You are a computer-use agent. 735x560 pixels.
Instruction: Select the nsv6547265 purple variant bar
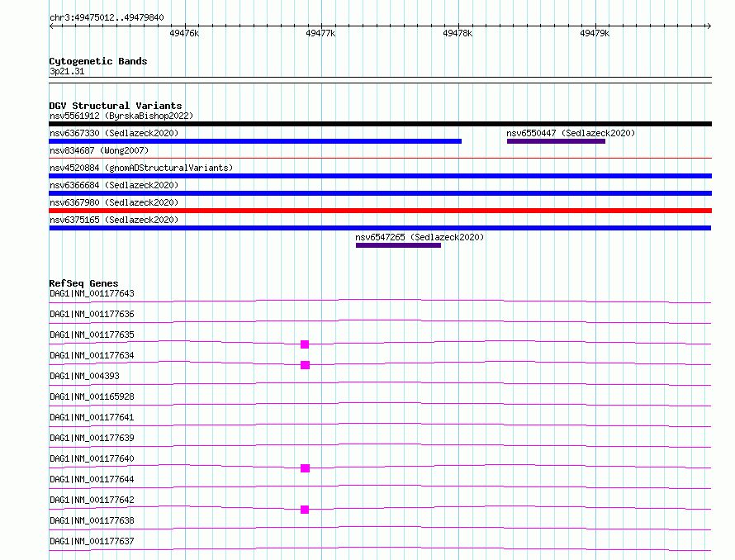click(x=398, y=245)
